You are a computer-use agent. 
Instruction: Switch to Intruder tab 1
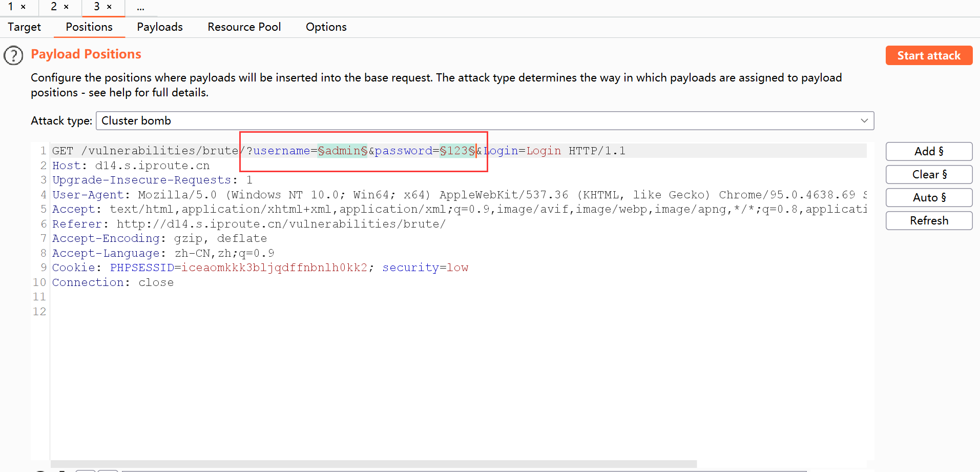pos(11,7)
